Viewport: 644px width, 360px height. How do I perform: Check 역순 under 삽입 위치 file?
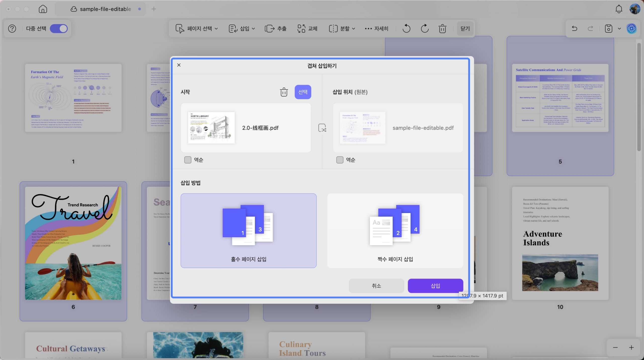click(x=340, y=160)
